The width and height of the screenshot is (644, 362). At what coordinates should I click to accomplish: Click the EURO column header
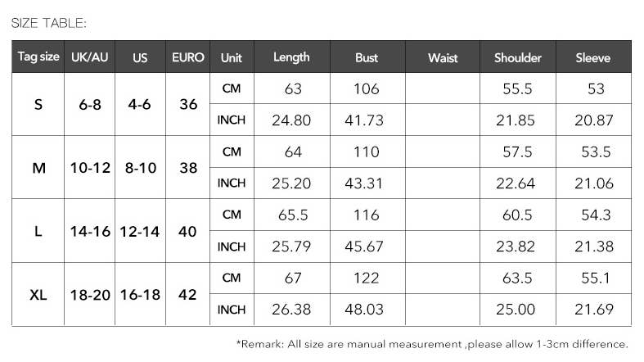pos(187,58)
